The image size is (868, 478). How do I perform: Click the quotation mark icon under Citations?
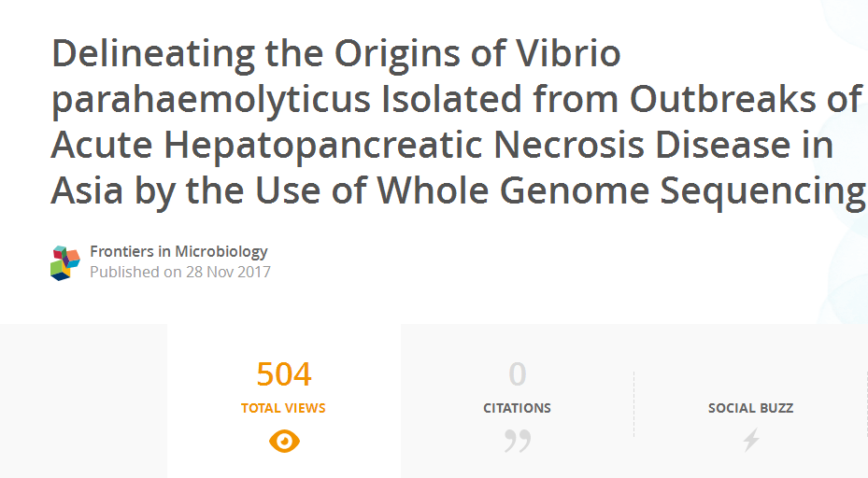(x=517, y=441)
